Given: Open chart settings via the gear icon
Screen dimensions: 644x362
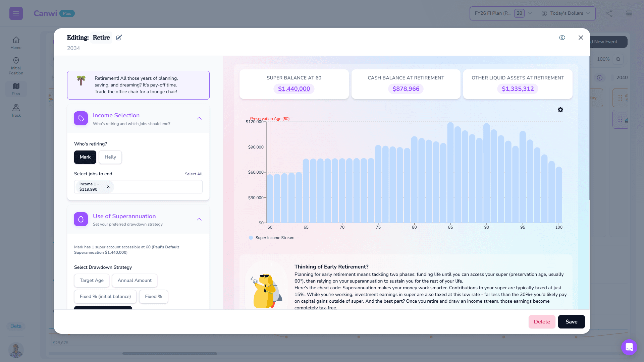Looking at the screenshot, I should point(560,110).
